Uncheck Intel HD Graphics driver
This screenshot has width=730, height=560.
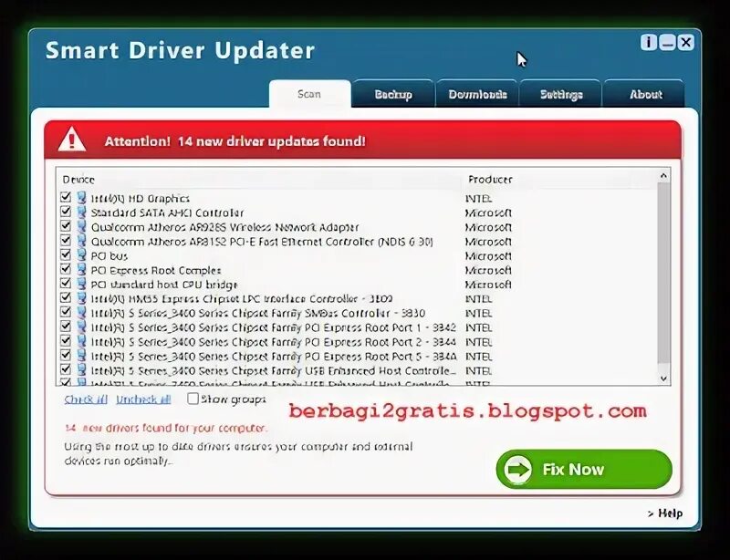pos(66,197)
